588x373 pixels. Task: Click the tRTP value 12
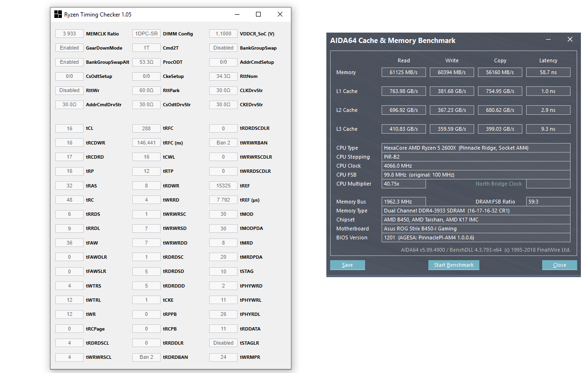pos(146,171)
